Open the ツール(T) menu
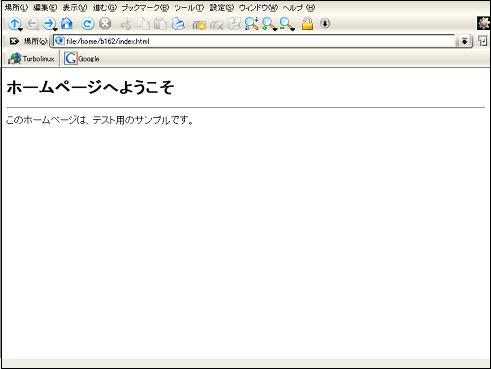The height and width of the screenshot is (369, 491). 189,8
